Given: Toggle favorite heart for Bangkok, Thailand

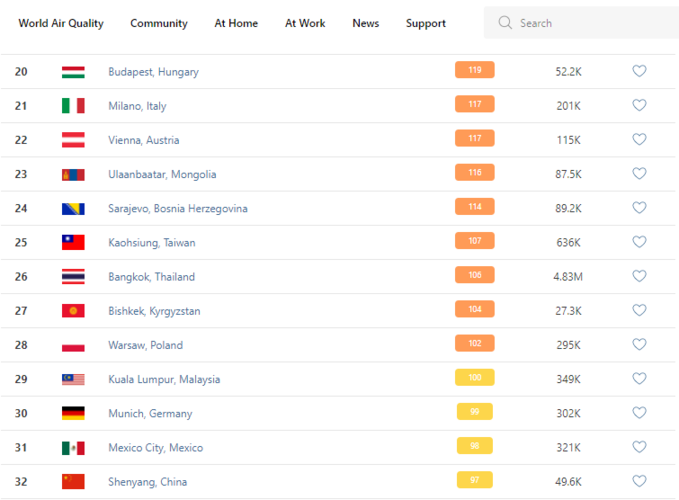Looking at the screenshot, I should point(639,276).
